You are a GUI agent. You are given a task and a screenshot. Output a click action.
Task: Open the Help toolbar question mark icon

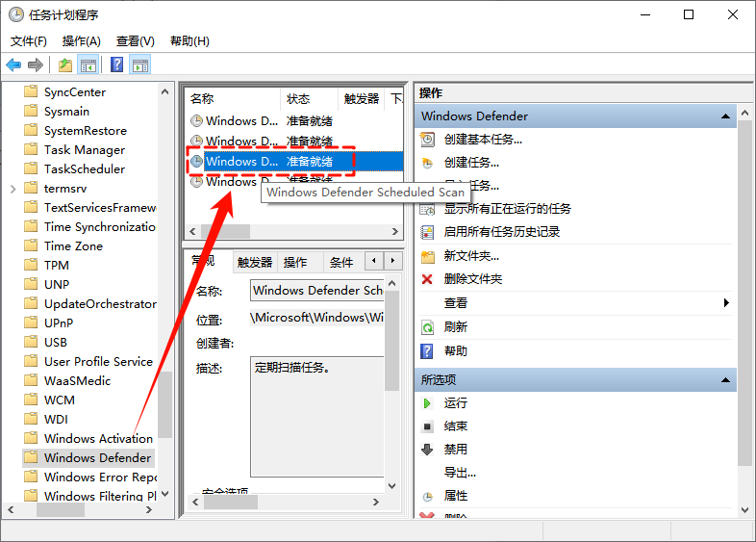(116, 65)
